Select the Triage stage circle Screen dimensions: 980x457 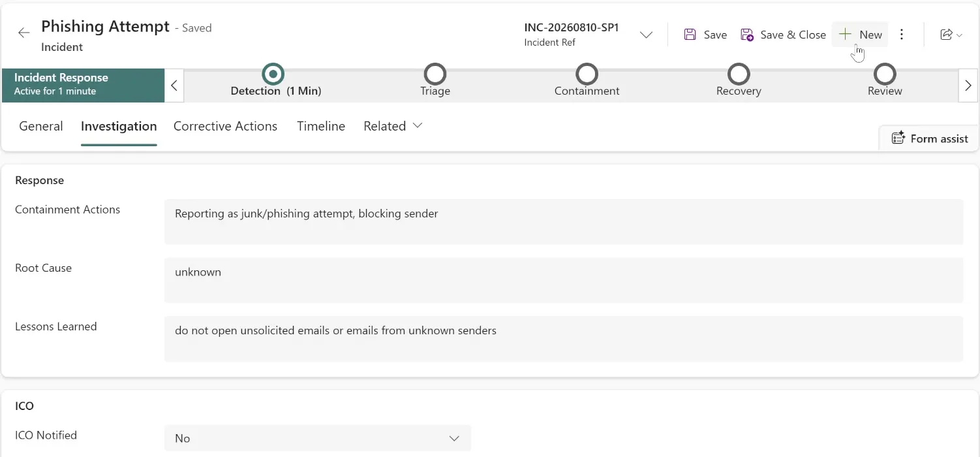[x=435, y=74]
